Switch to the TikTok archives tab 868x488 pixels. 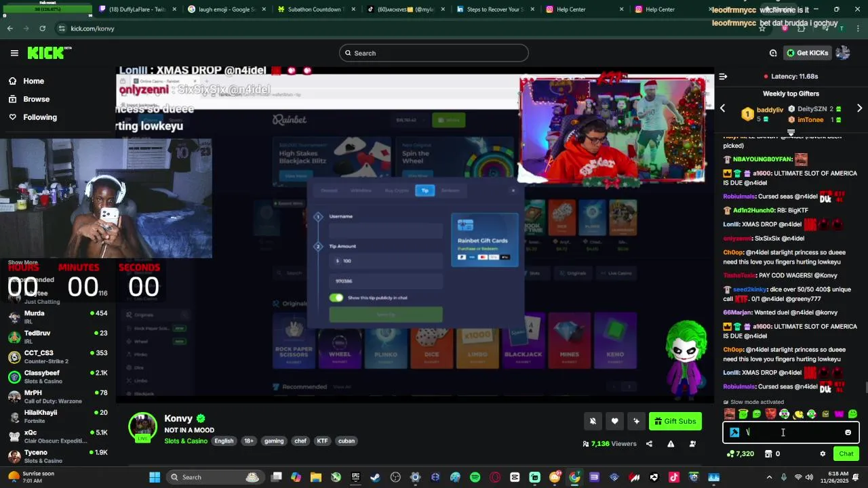(405, 9)
